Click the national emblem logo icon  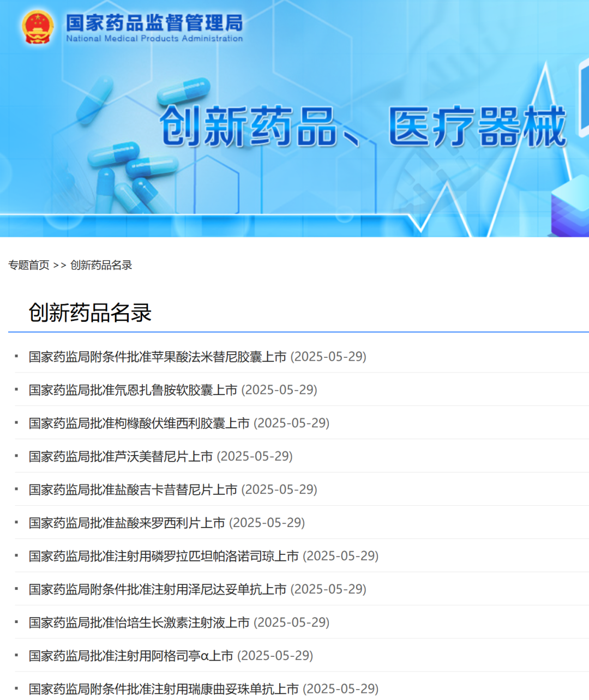[37, 27]
